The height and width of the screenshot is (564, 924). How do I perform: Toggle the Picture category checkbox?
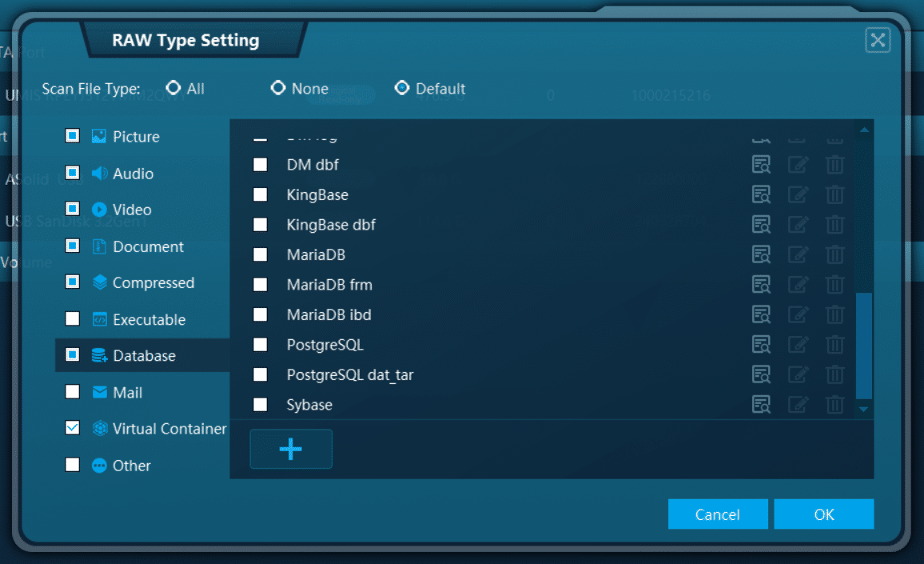(x=73, y=136)
